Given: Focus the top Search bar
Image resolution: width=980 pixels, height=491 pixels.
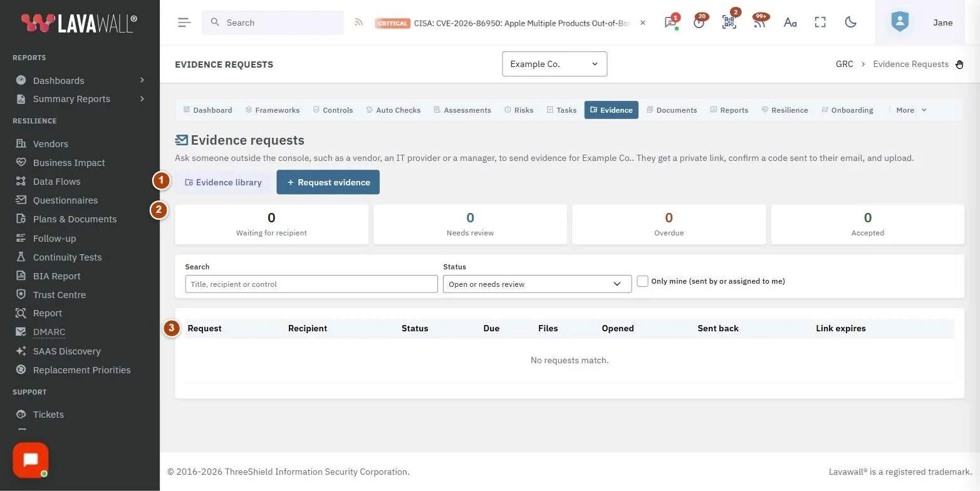Looking at the screenshot, I should [273, 23].
